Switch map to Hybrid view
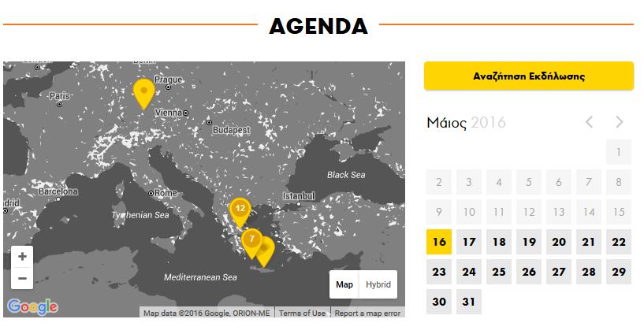The image size is (644, 334). click(x=378, y=284)
